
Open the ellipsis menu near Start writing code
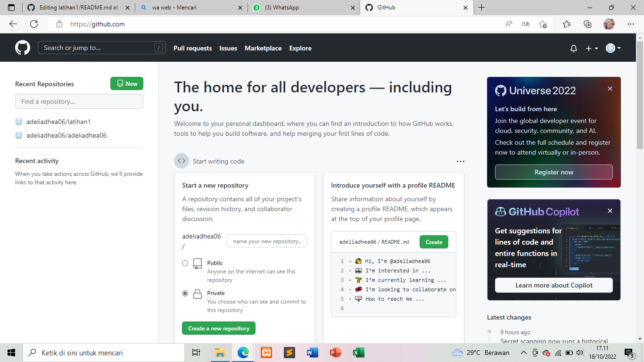(x=461, y=161)
